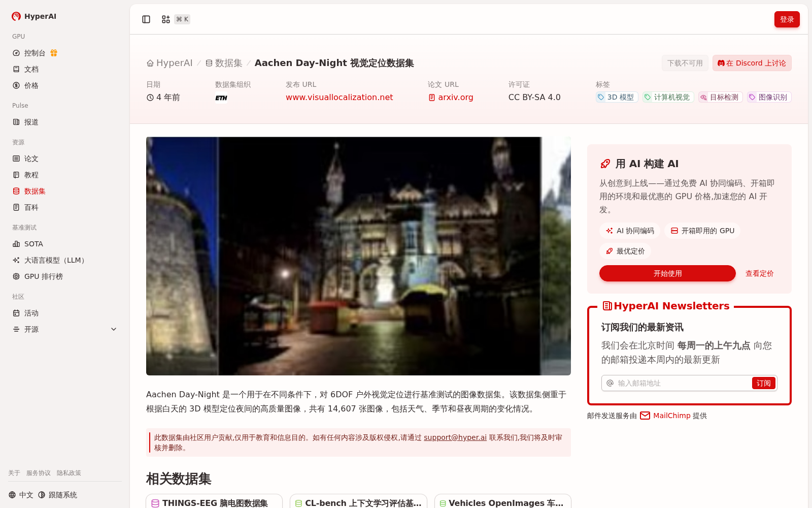This screenshot has width=812, height=508.
Task: Click the 开源 list icon
Action: pyautogui.click(x=16, y=329)
